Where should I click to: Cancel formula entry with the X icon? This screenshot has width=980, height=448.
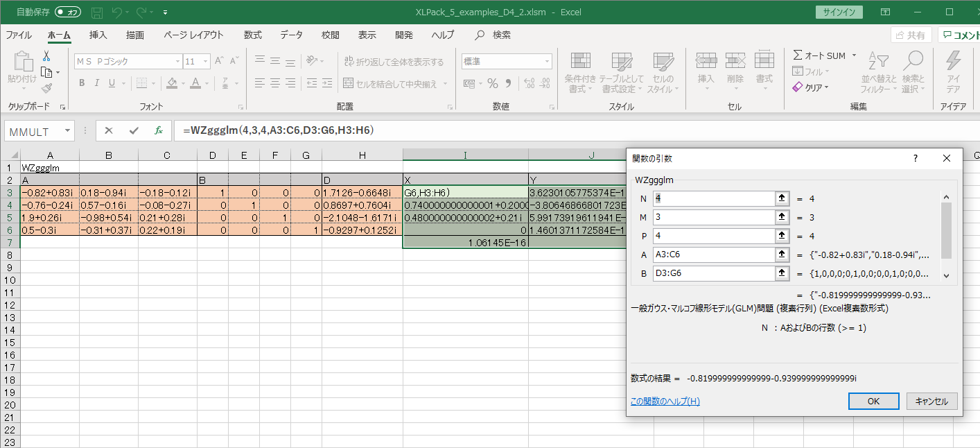click(x=109, y=130)
